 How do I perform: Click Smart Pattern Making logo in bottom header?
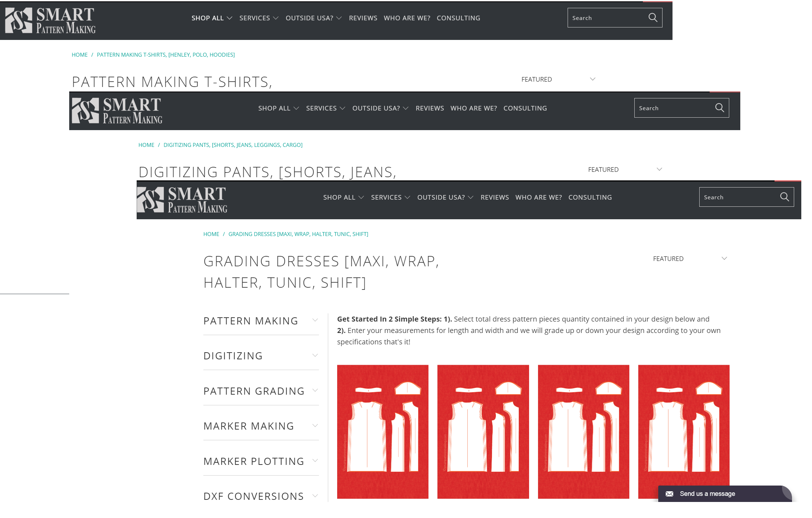pyautogui.click(x=182, y=200)
